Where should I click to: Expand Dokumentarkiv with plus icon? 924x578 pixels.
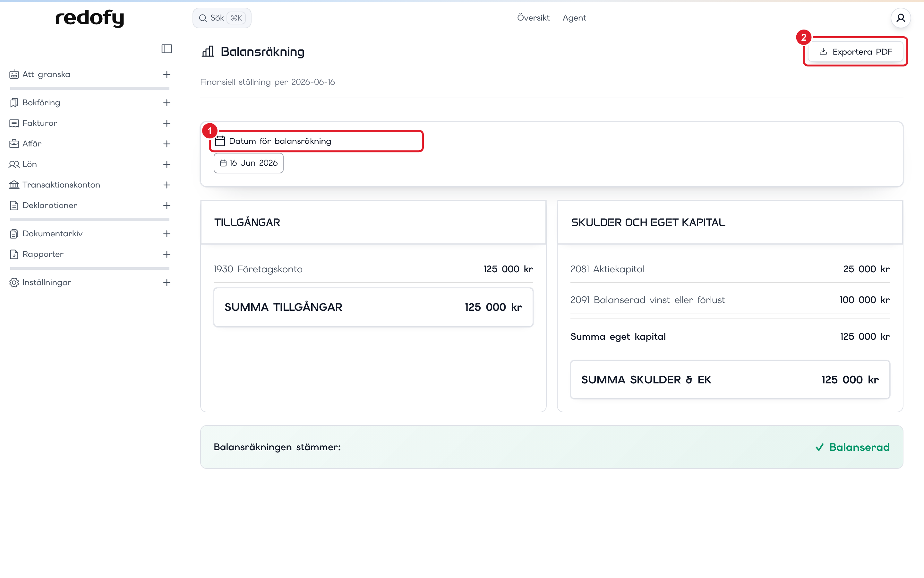167,234
